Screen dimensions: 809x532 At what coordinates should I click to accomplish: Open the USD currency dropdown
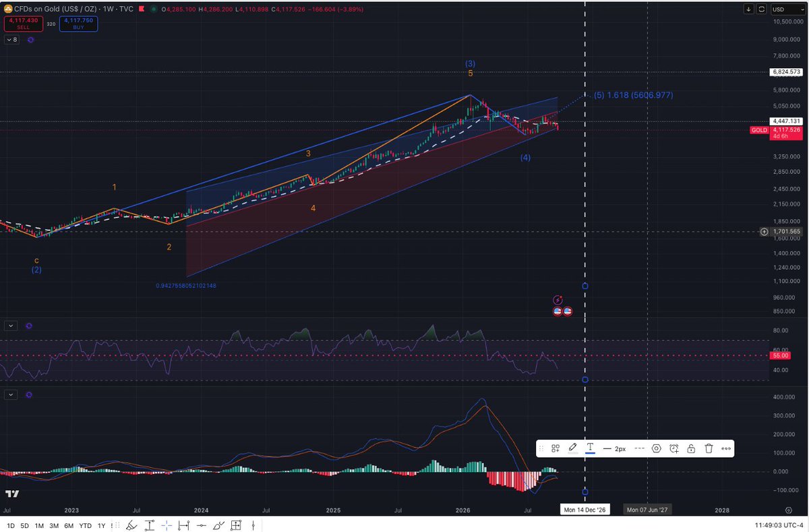coord(787,9)
